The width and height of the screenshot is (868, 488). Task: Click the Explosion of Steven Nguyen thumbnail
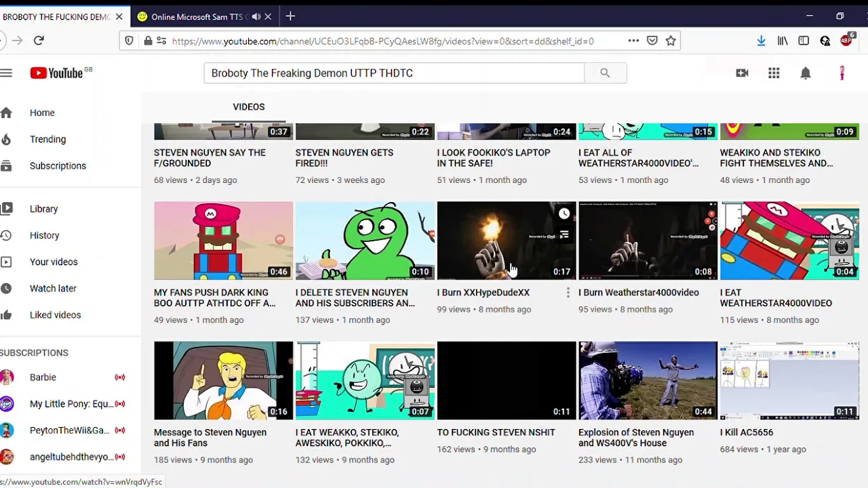click(648, 381)
